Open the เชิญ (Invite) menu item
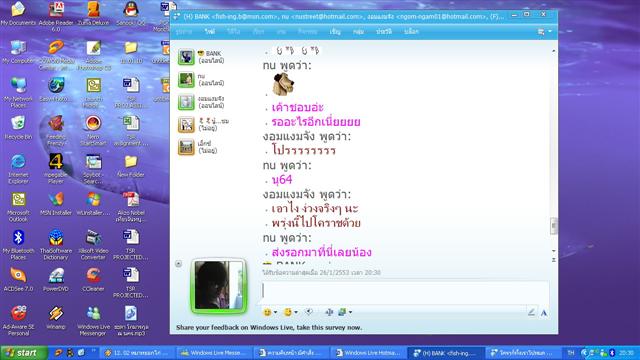The height and width of the screenshot is (360, 640). (x=335, y=31)
